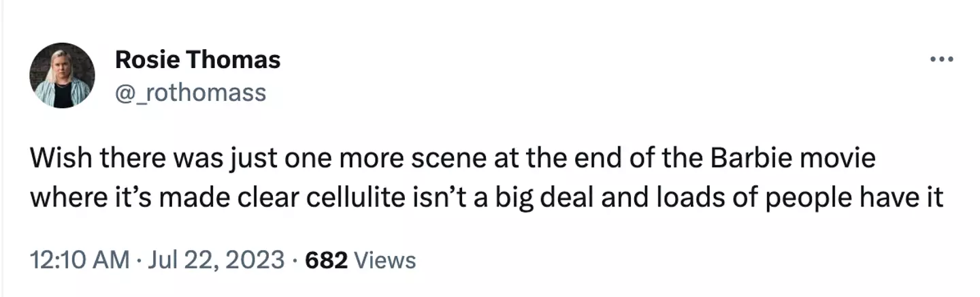
Task: Click the Jul 22, 2023 date
Action: click(x=215, y=260)
